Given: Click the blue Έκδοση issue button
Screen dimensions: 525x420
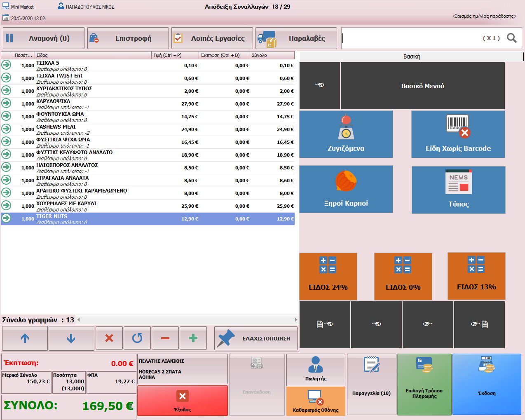Looking at the screenshot, I should point(486,384).
